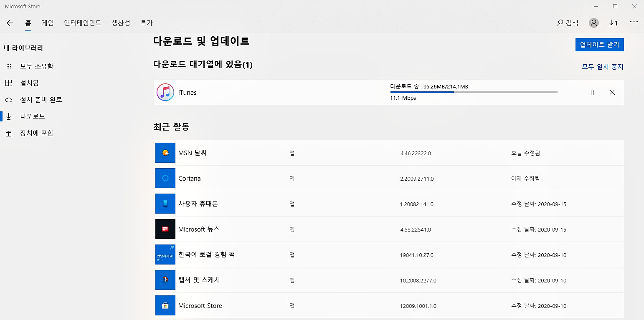Open the three-dot more options menu
644x320 pixels.
coord(634,22)
